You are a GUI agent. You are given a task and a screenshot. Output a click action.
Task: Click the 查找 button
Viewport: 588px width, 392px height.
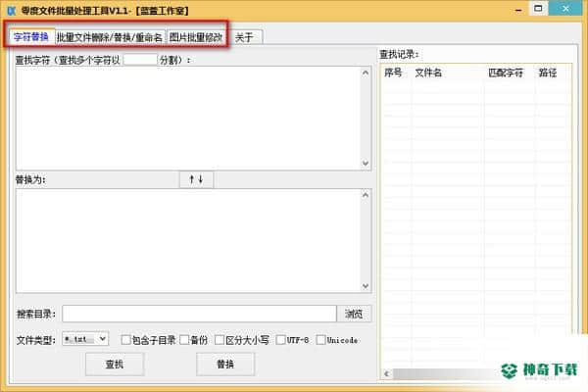tap(115, 364)
